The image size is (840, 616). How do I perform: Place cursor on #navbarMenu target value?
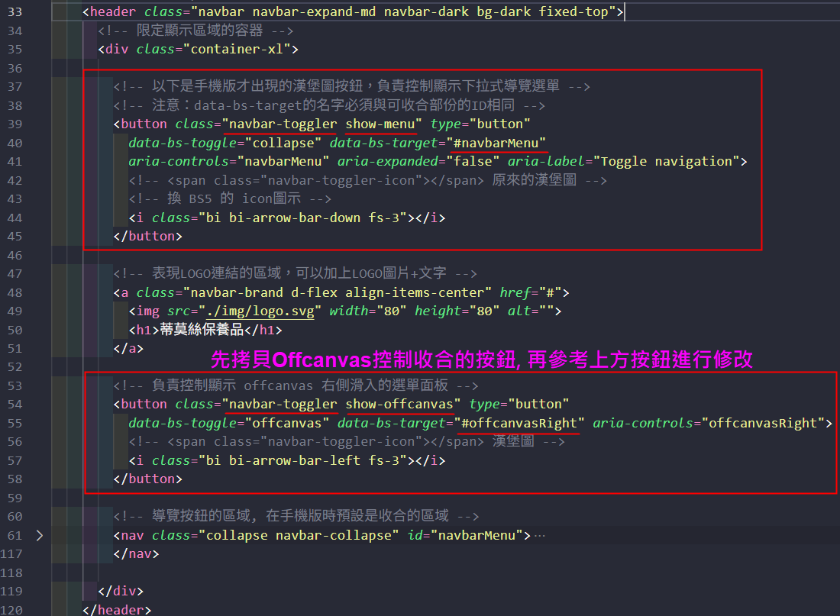[x=498, y=143]
